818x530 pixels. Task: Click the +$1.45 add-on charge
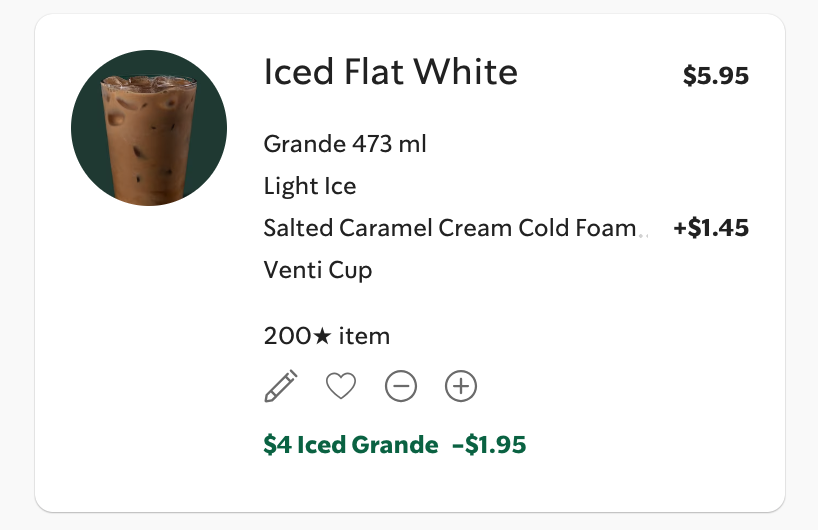coord(711,228)
